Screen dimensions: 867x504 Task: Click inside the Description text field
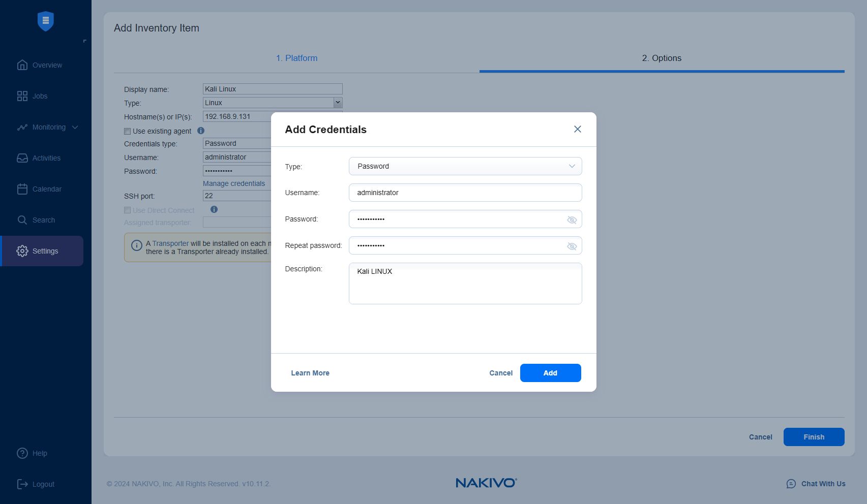pos(464,283)
